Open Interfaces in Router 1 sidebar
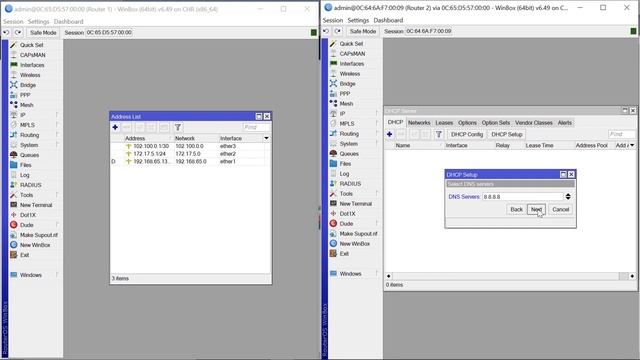640x360 pixels. pyautogui.click(x=32, y=65)
